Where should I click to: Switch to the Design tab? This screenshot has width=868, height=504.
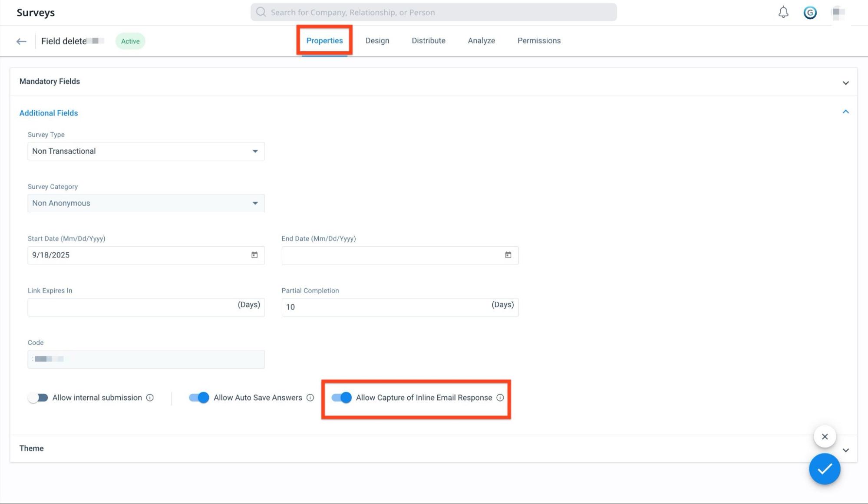pos(377,41)
